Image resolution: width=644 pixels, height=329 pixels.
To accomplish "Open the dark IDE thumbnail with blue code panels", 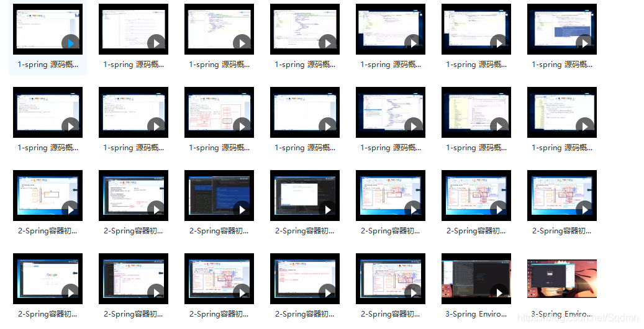I will [x=219, y=196].
